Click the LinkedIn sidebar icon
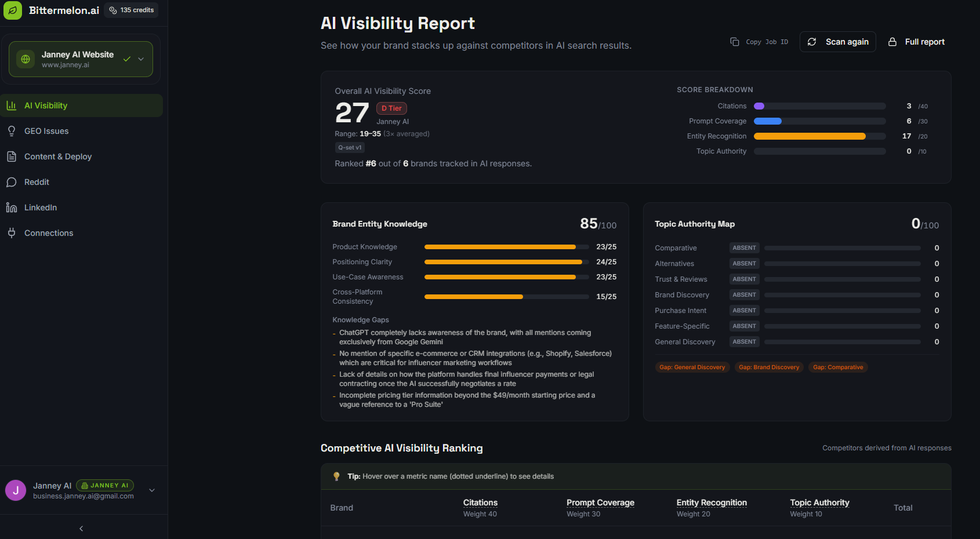Image resolution: width=980 pixels, height=539 pixels. (x=12, y=207)
